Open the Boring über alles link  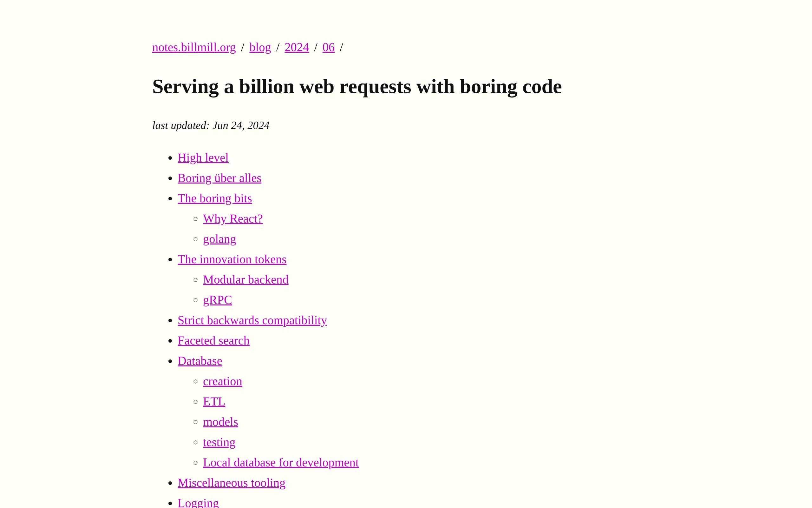pyautogui.click(x=219, y=178)
